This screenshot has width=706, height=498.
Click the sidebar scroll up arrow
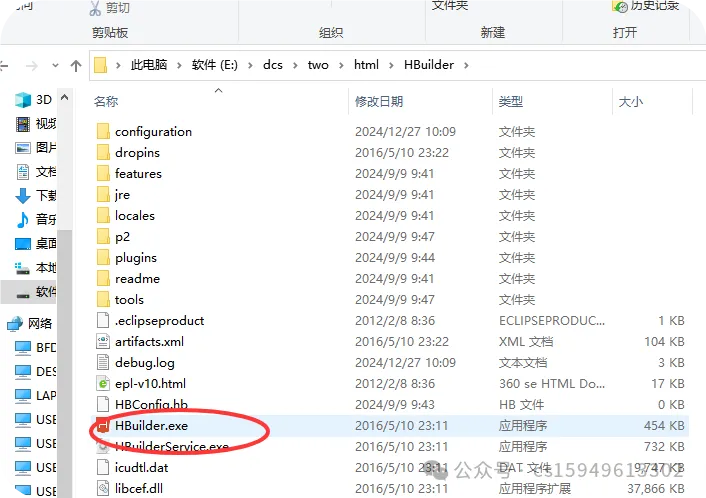(64, 97)
